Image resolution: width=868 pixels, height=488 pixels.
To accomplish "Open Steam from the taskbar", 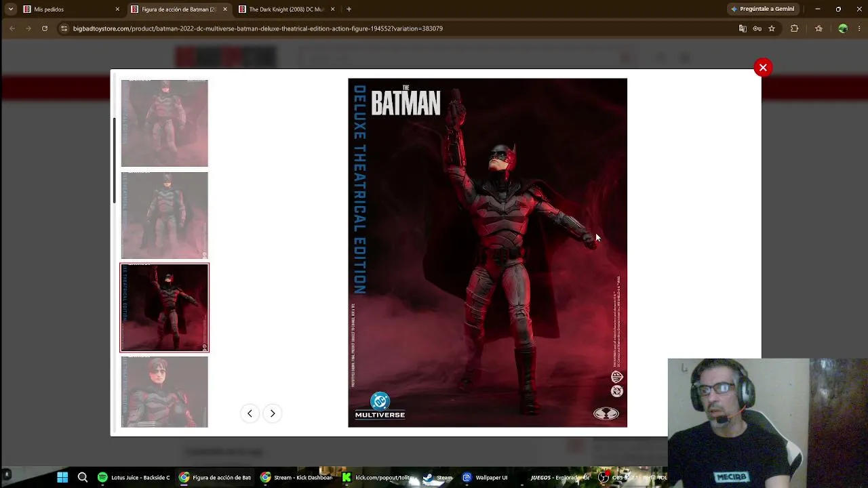I will [x=437, y=478].
